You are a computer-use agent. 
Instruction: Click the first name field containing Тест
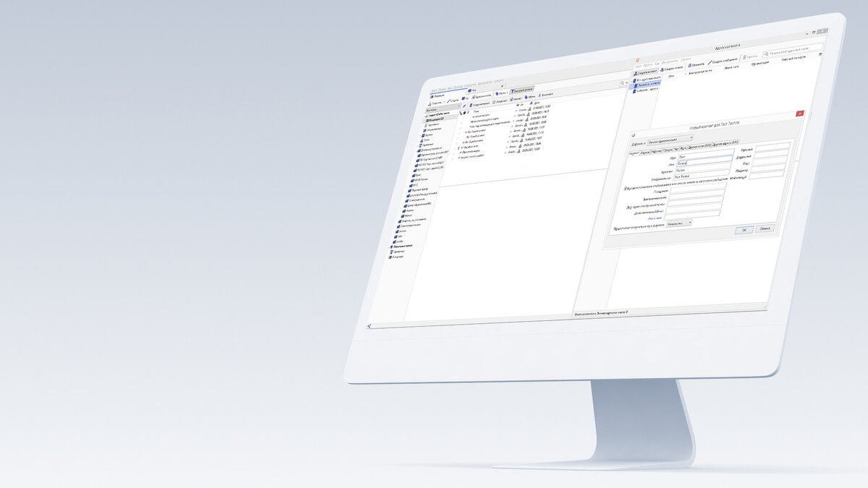pyautogui.click(x=705, y=155)
